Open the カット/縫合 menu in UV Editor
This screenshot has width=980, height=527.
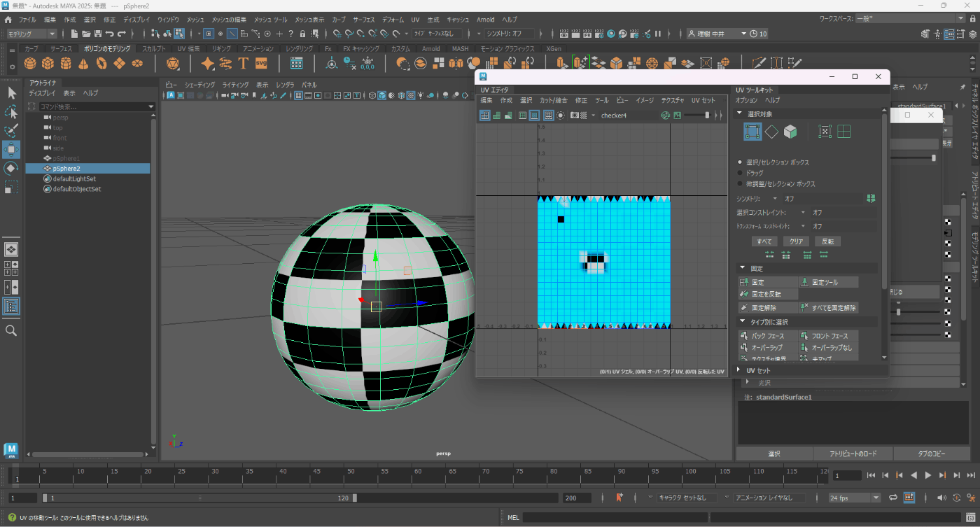click(553, 100)
